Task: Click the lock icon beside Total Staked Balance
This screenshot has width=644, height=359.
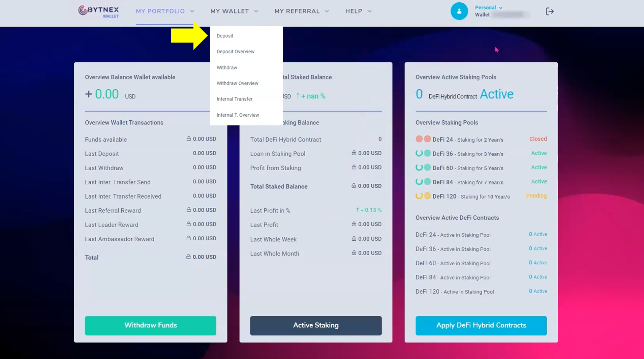Action: 354,186
